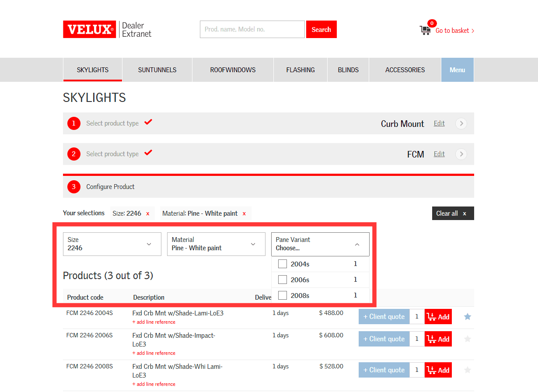538x392 pixels.
Task: Click the red Search button
Action: click(321, 29)
